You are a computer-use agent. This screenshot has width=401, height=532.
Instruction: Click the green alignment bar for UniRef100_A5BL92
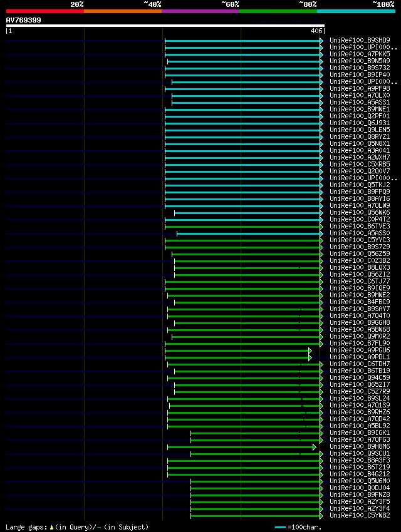pos(244,426)
